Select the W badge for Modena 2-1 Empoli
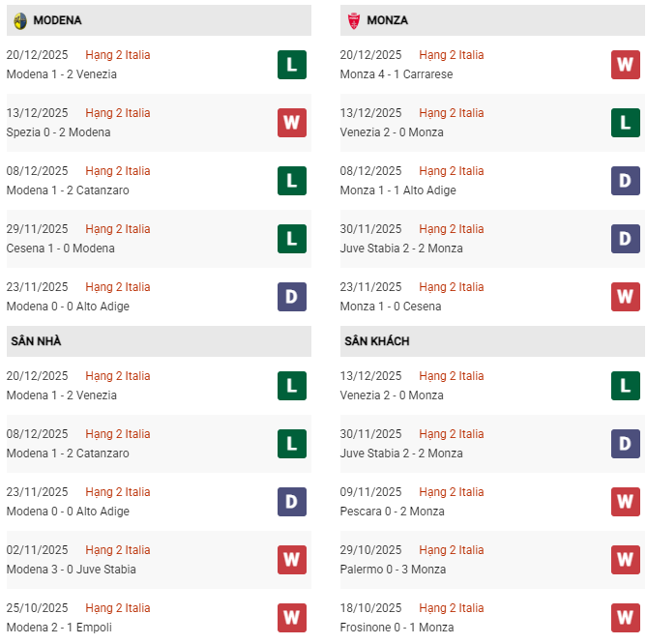Image resolution: width=647 pixels, height=644 pixels. tap(291, 618)
